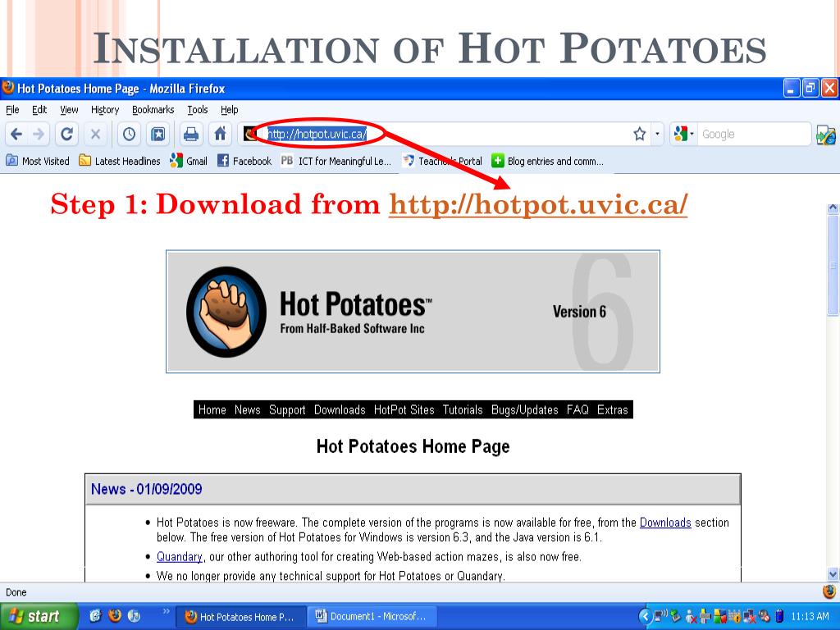Open Bugs/Updates in site navigation

pyautogui.click(x=524, y=410)
